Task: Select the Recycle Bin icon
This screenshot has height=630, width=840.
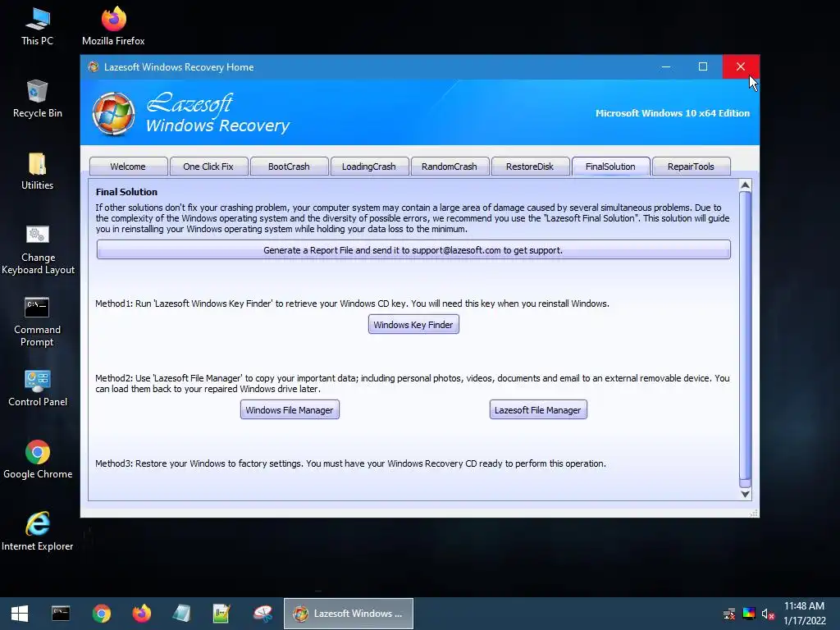Action: point(37,99)
